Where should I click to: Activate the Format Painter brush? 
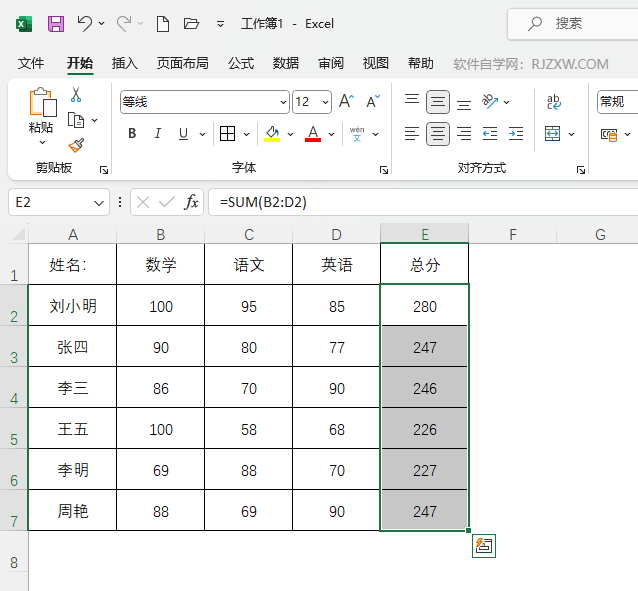(x=76, y=145)
